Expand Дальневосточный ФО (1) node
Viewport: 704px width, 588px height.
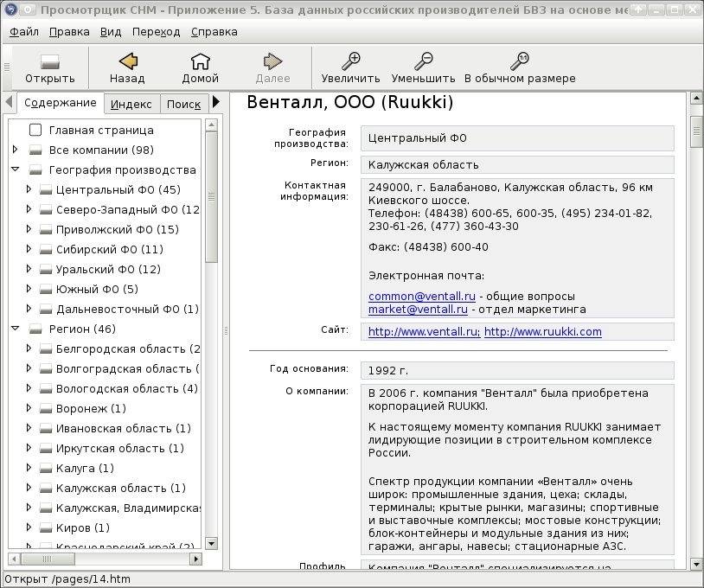[29, 309]
